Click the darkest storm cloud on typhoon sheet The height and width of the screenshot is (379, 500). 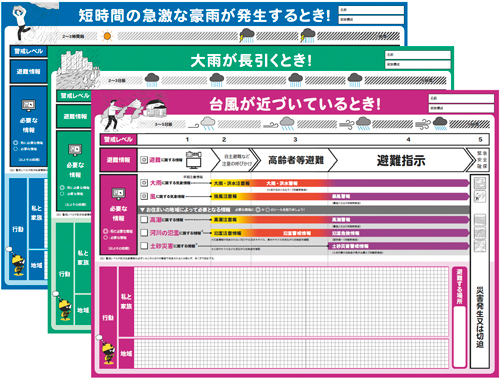coord(440,123)
